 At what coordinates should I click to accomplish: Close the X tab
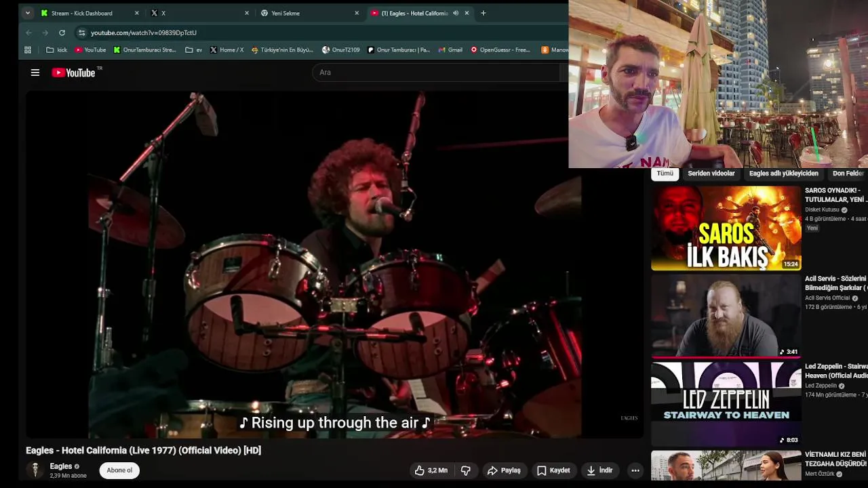(x=246, y=13)
